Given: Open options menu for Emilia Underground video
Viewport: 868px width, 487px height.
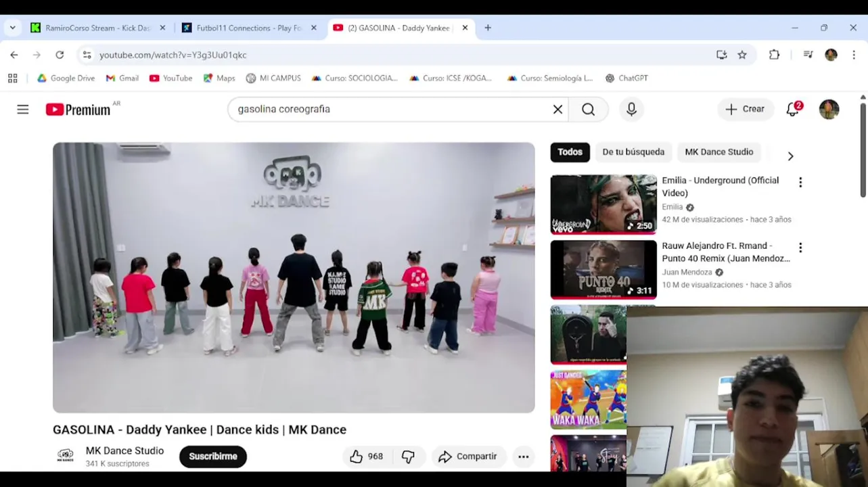Looking at the screenshot, I should coord(800,183).
